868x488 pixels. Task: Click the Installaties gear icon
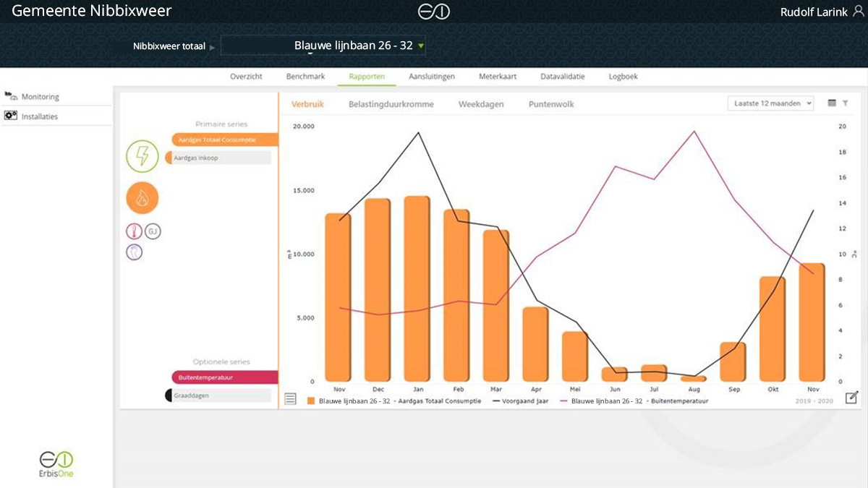[x=11, y=116]
